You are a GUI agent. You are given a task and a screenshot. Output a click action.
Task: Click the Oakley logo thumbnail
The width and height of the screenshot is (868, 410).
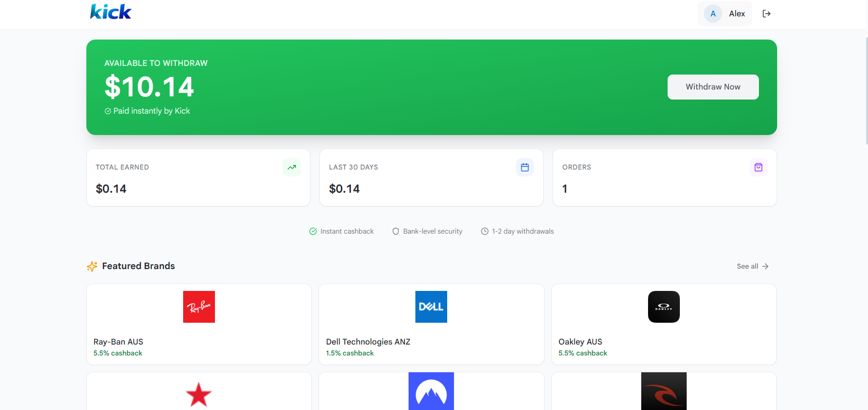pos(664,307)
